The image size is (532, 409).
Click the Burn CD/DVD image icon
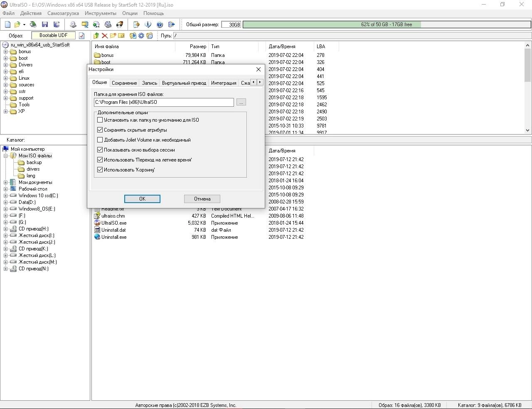[120, 24]
